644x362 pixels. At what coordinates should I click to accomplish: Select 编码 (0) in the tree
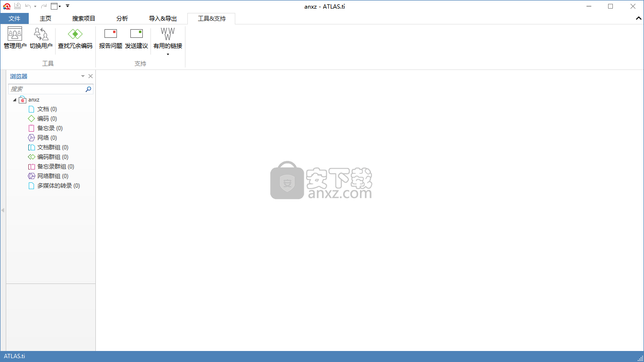47,119
